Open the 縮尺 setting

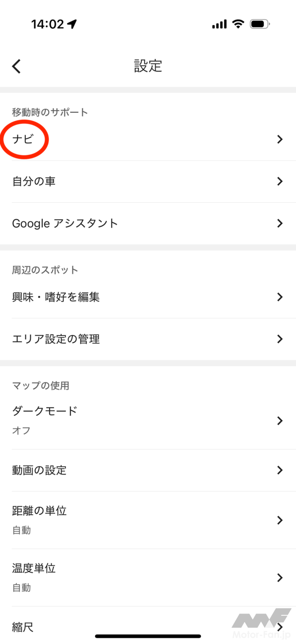click(x=23, y=627)
